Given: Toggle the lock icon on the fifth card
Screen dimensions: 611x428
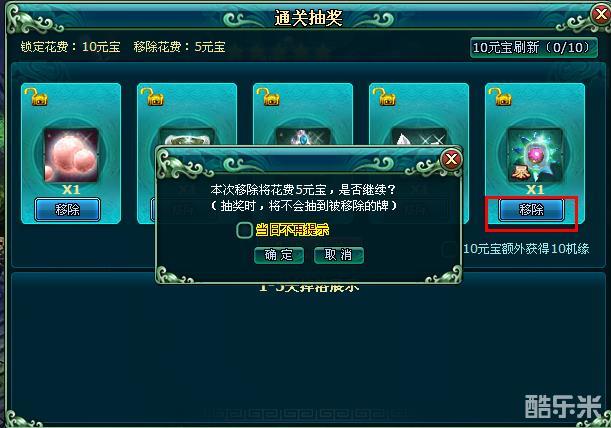Looking at the screenshot, I should (x=500, y=97).
